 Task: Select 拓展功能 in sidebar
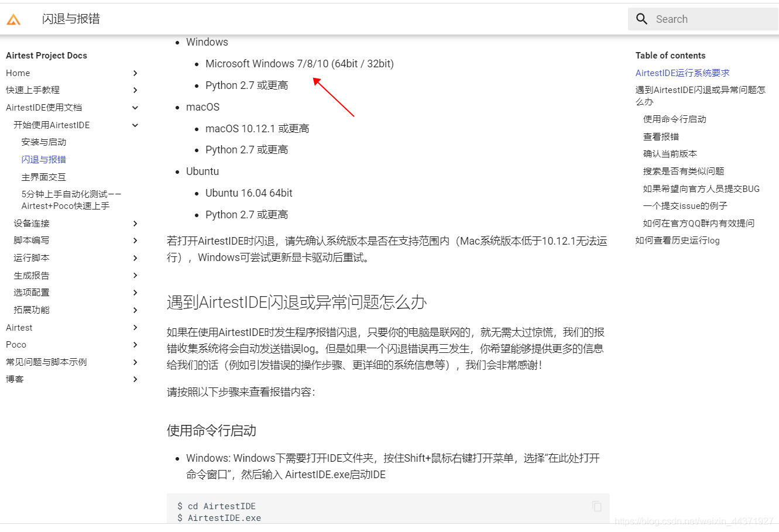[x=32, y=310]
